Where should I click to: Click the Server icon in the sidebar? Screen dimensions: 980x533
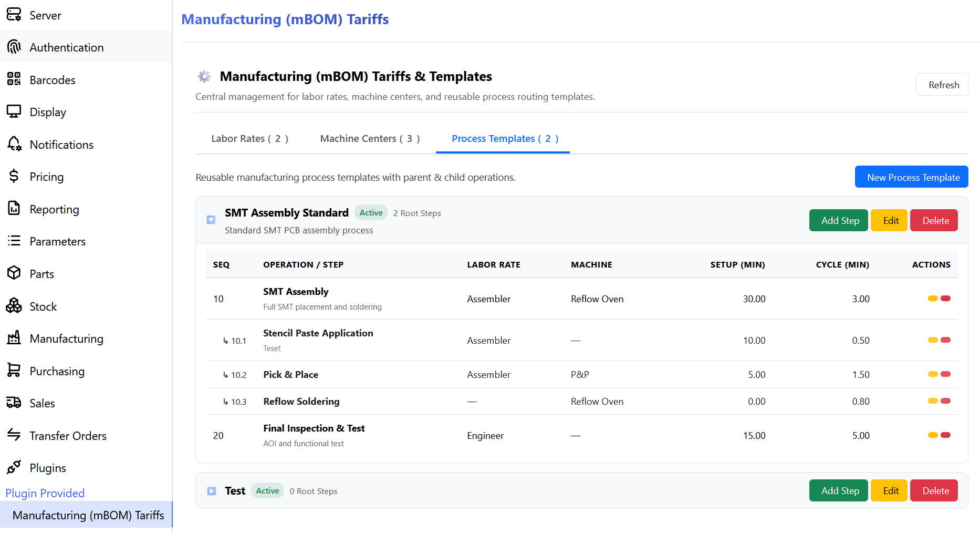14,15
